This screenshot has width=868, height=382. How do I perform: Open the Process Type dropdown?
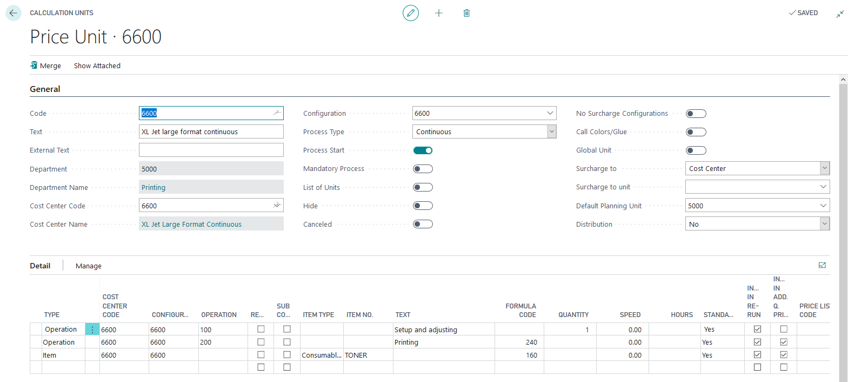tap(551, 131)
